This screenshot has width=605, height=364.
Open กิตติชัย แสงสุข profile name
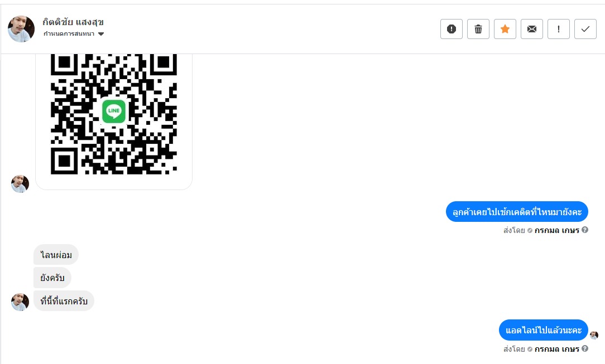[x=73, y=22]
